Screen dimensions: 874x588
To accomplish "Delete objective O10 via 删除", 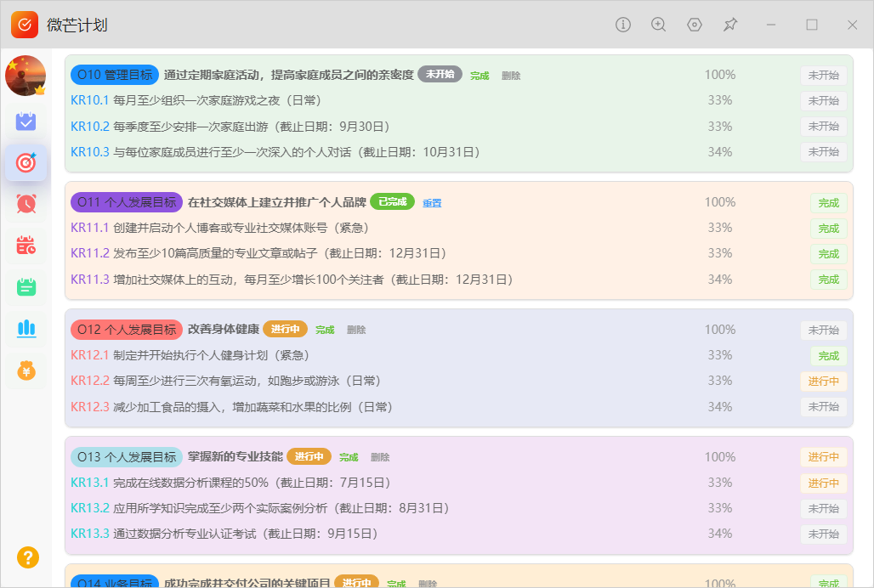I will click(511, 76).
